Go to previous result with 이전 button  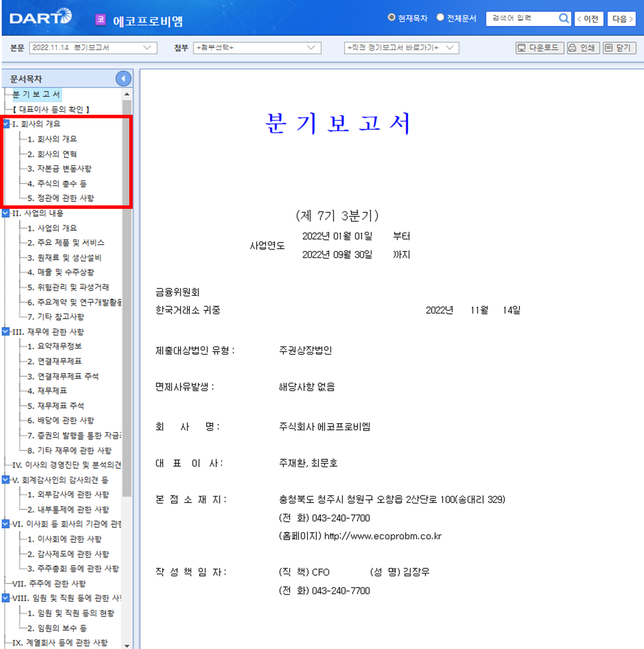[x=589, y=18]
